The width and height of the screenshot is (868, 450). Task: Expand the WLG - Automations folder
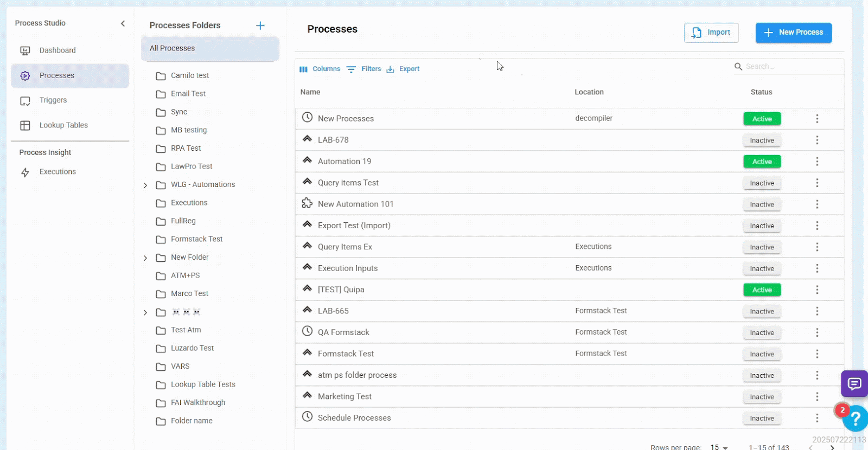(x=145, y=185)
